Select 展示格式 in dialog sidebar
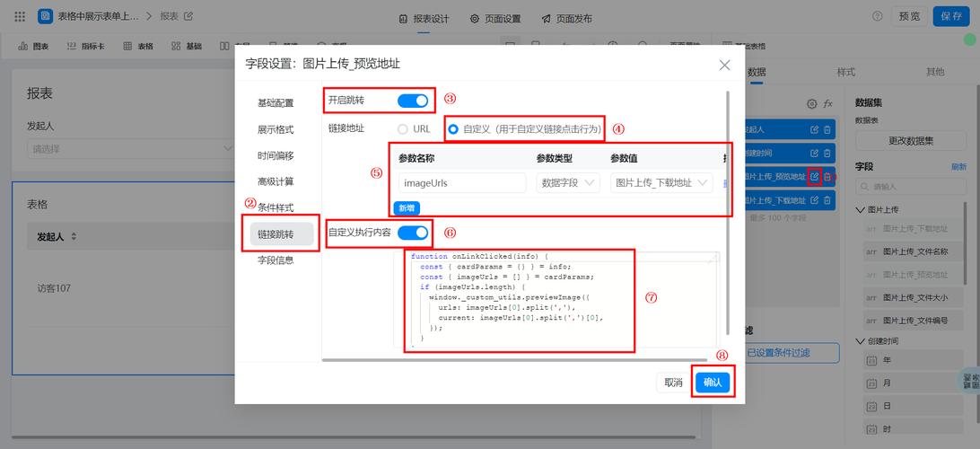This screenshot has height=449, width=980. tap(276, 129)
